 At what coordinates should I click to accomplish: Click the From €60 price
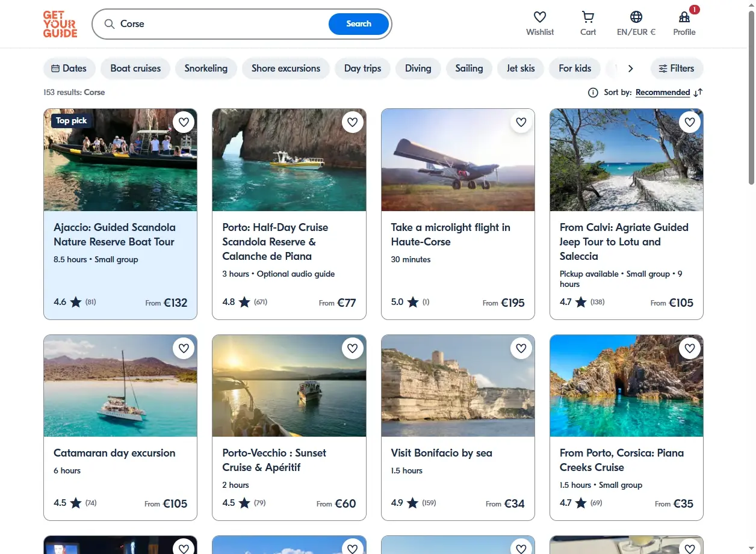coord(336,503)
